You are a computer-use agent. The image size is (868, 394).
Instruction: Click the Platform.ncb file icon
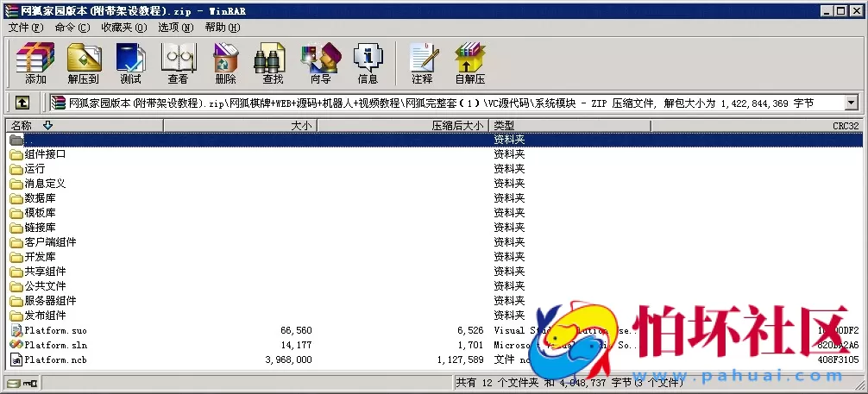click(x=16, y=360)
